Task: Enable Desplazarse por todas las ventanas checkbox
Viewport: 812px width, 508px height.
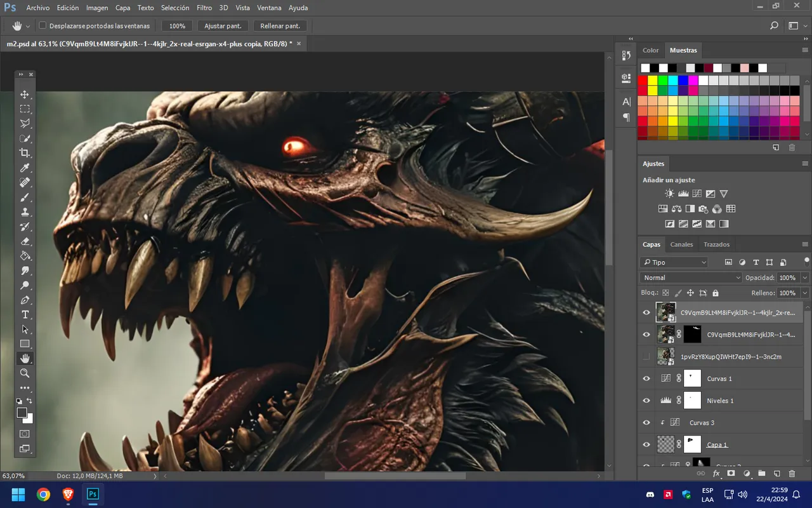Action: (x=43, y=26)
